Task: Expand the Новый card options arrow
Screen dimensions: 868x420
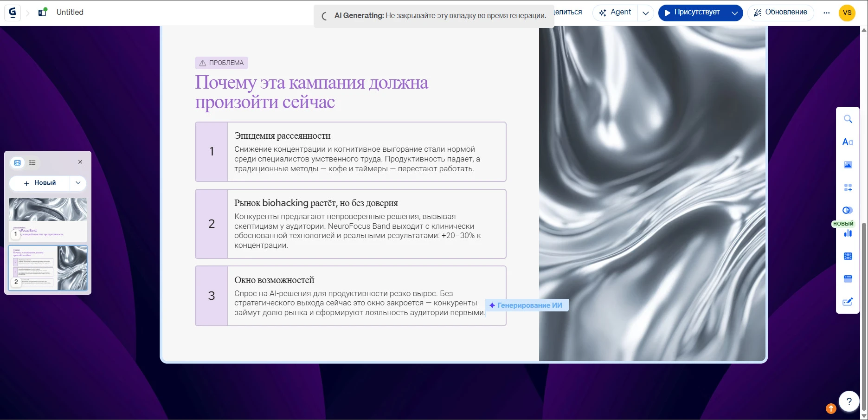Action: tap(78, 183)
